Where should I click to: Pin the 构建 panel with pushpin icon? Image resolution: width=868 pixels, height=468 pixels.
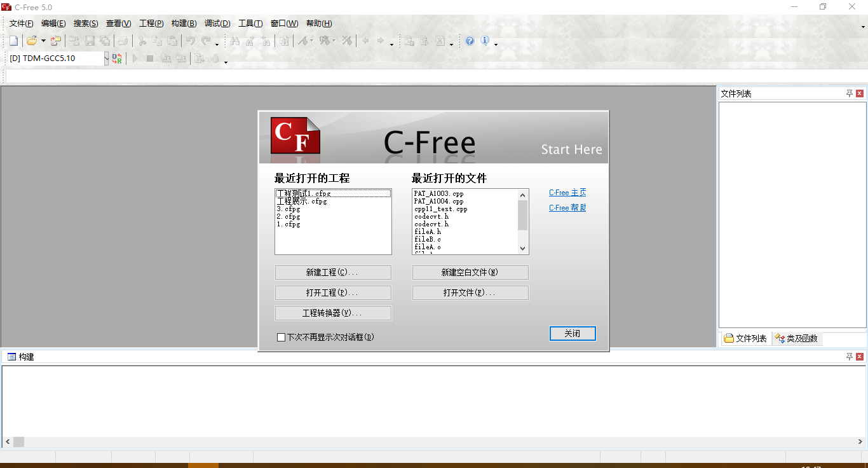click(849, 357)
